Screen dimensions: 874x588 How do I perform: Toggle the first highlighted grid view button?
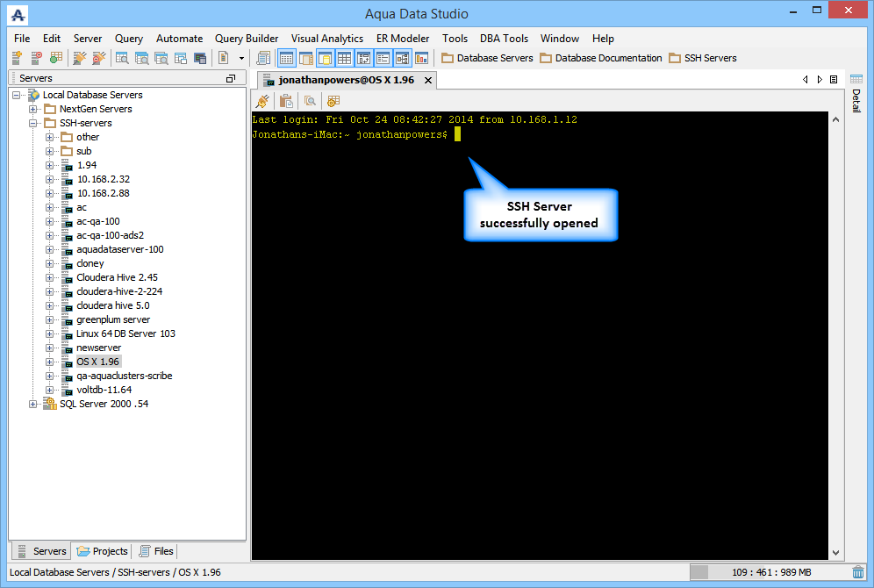pos(286,58)
